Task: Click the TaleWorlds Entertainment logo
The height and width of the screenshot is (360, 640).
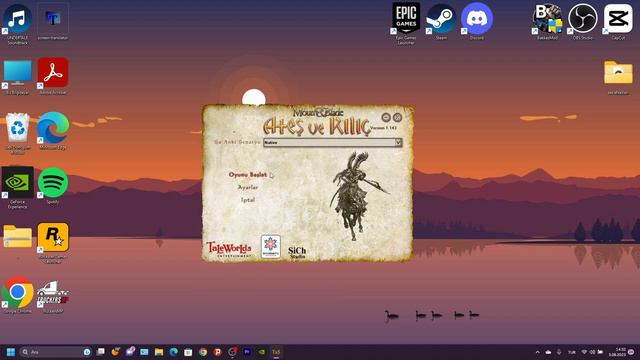Action: pos(229,249)
